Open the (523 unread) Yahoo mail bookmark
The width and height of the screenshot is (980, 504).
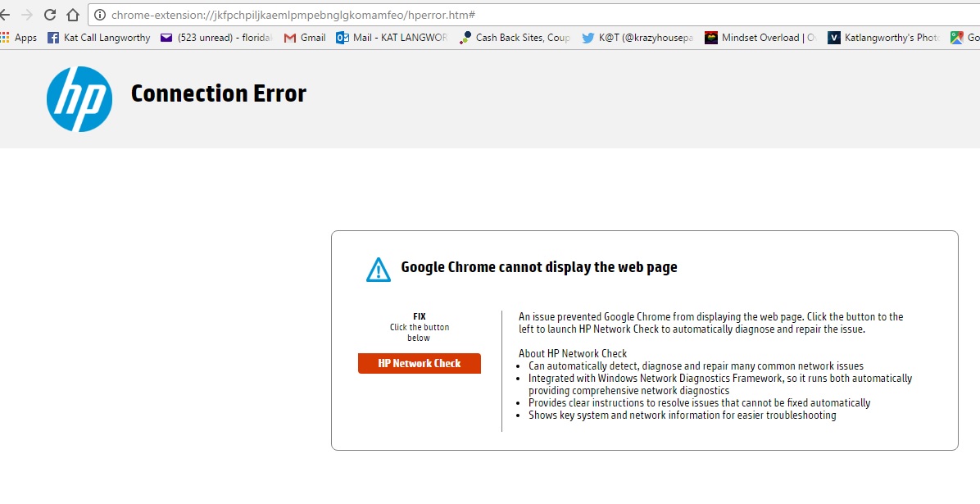216,38
